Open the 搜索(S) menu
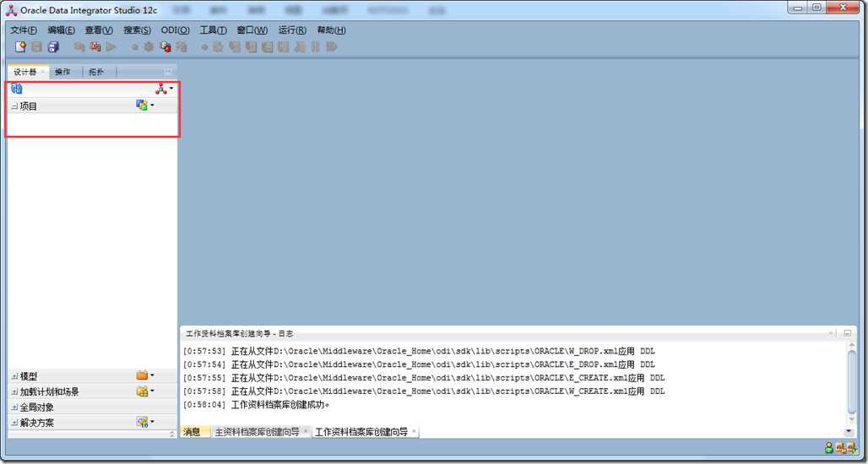Viewport: 868px width, 464px height. point(137,30)
